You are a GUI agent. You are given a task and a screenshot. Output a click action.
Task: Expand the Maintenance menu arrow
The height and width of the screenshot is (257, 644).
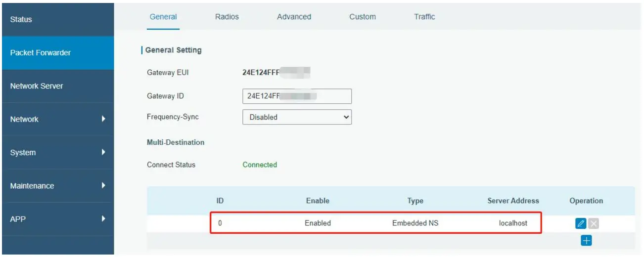[103, 186]
